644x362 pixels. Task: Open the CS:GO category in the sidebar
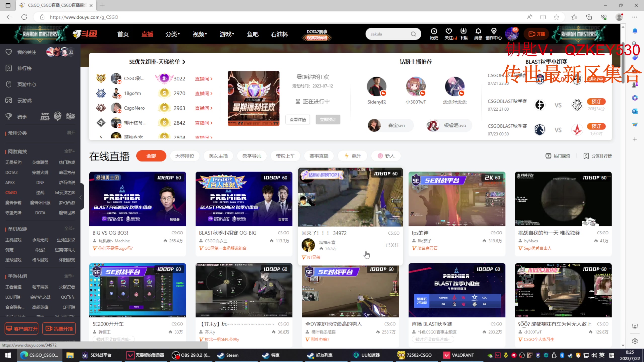coord(11,192)
